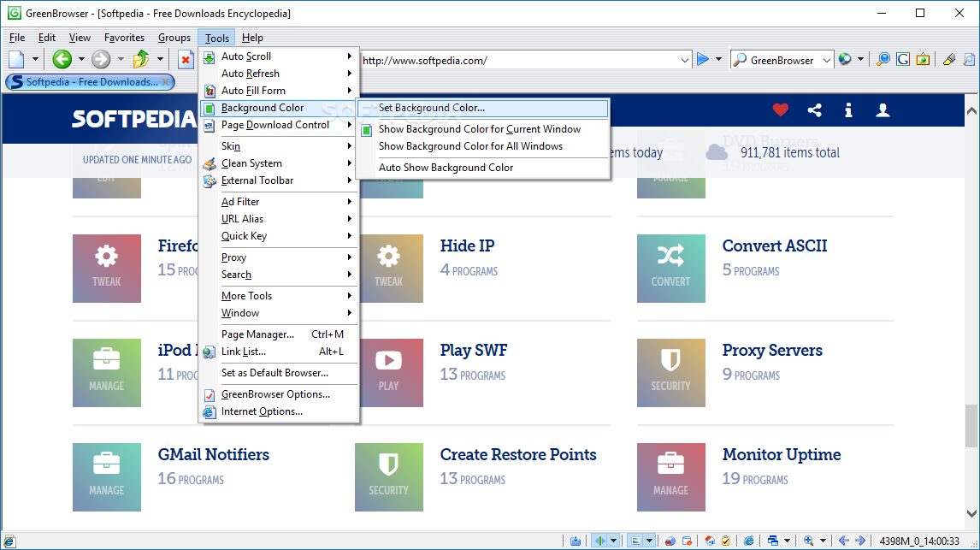Close the Softpedia tab with its X
The image size is (980, 550).
(x=166, y=82)
